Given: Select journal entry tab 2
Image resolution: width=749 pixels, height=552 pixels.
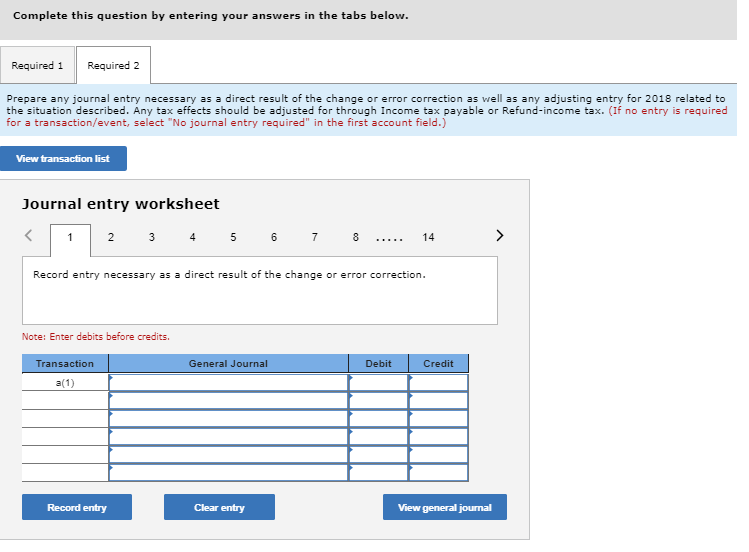Looking at the screenshot, I should tap(111, 237).
